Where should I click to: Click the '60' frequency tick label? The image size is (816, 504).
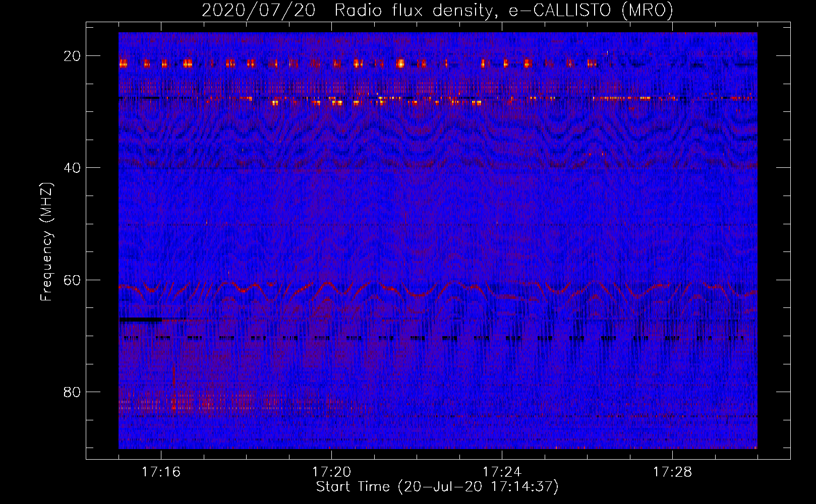pyautogui.click(x=72, y=280)
